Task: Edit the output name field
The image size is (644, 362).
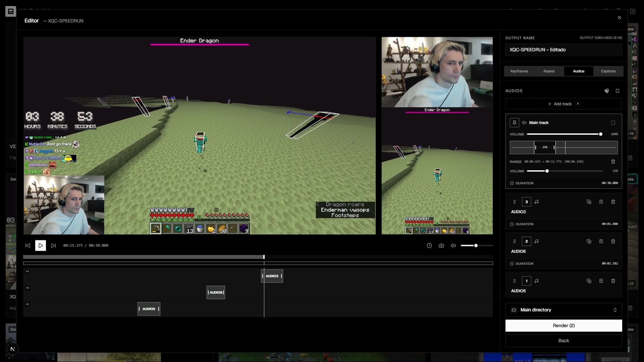Action: pos(563,50)
